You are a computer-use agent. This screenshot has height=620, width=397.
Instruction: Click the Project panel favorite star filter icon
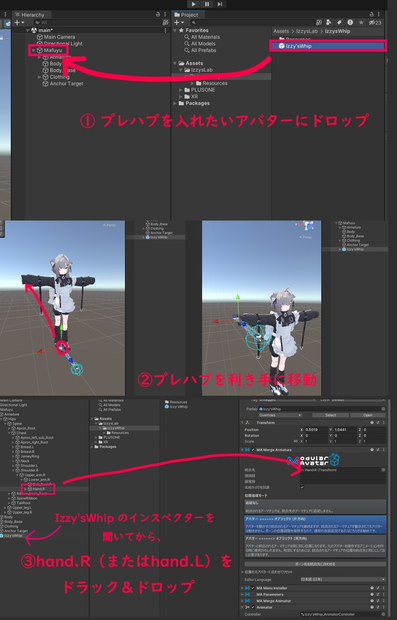coord(361,23)
